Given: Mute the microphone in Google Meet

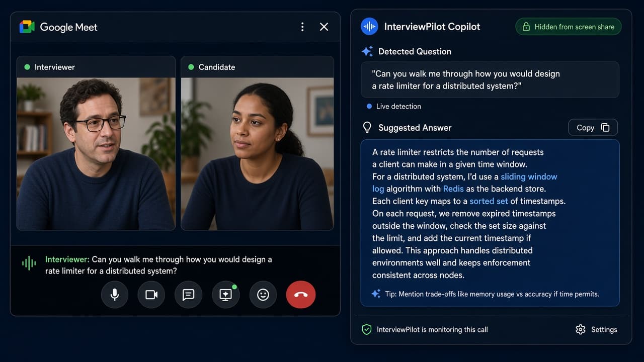Looking at the screenshot, I should pos(115,295).
